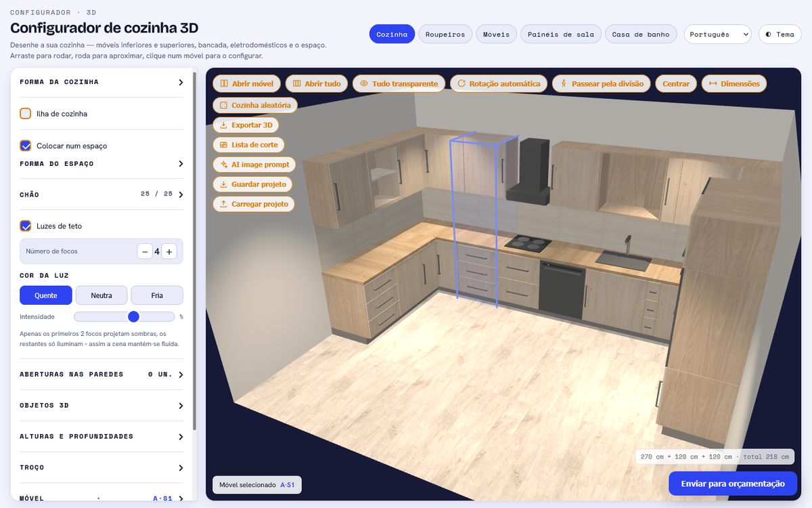Click the cooktop on the counter
Viewport: 812px width, 508px height.
(528, 242)
